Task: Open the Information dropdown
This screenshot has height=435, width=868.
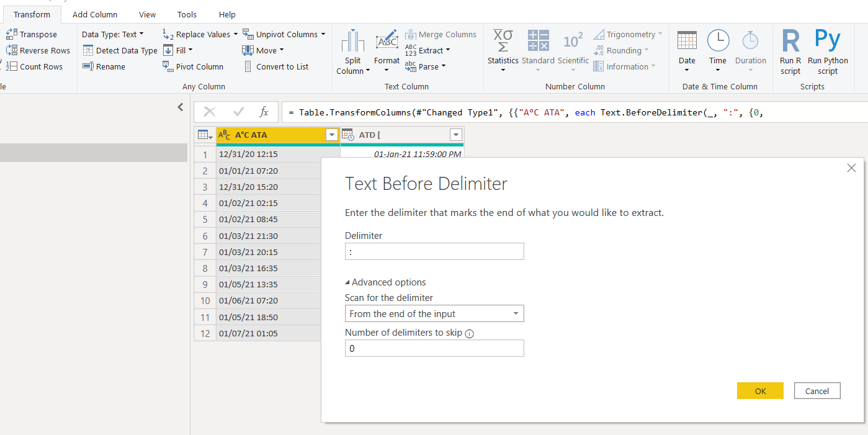Action: (624, 66)
